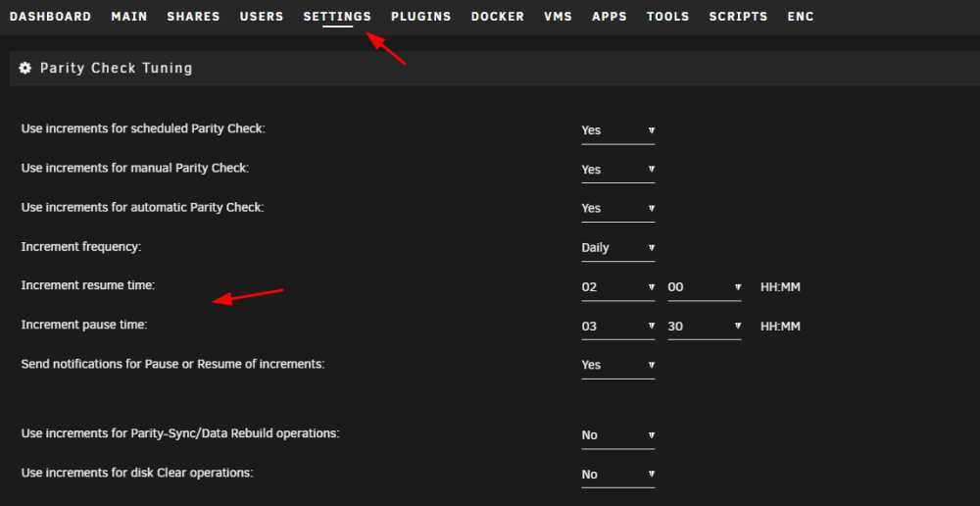Open Parity-Sync/Data Rebuild increments dropdown
The image size is (980, 506).
point(618,435)
